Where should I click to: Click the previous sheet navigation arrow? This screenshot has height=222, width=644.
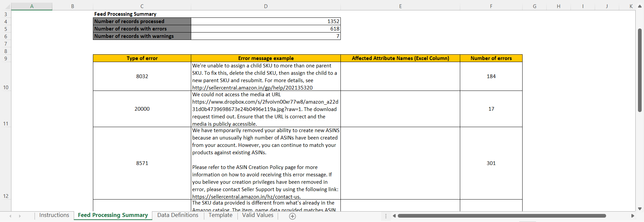coord(10,216)
